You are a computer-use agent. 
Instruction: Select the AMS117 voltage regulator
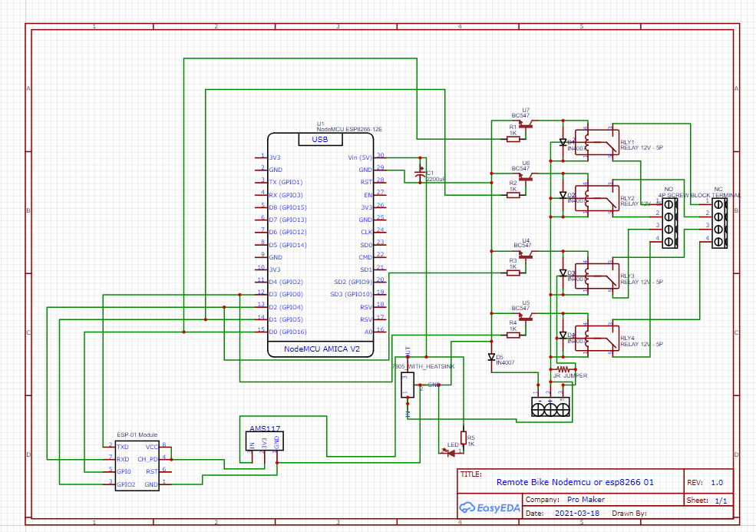pyautogui.click(x=263, y=440)
